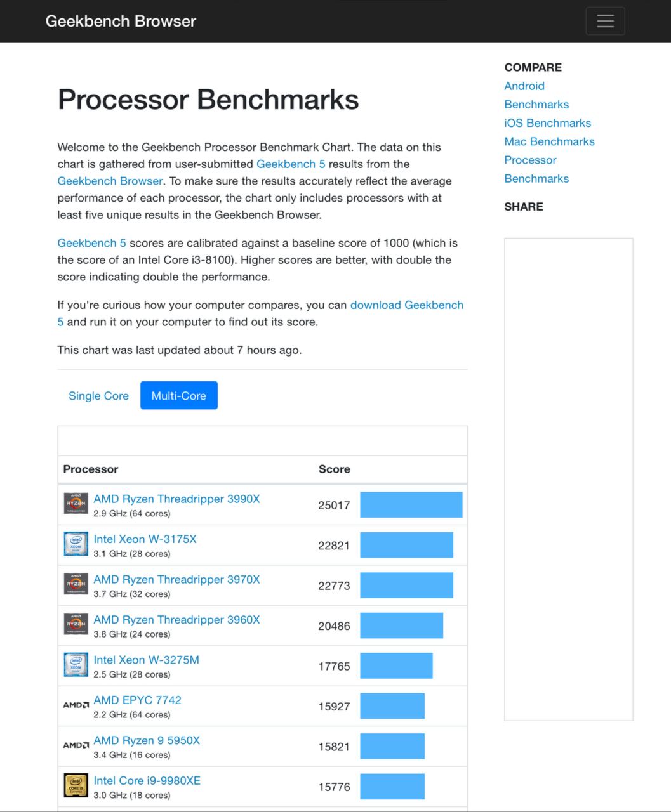Click the score value 22821

point(334,546)
